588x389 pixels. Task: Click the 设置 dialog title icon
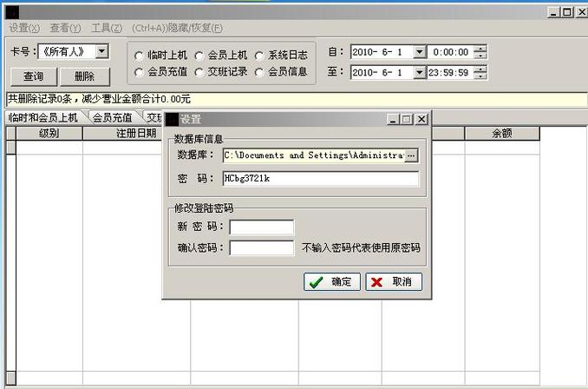click(172, 120)
